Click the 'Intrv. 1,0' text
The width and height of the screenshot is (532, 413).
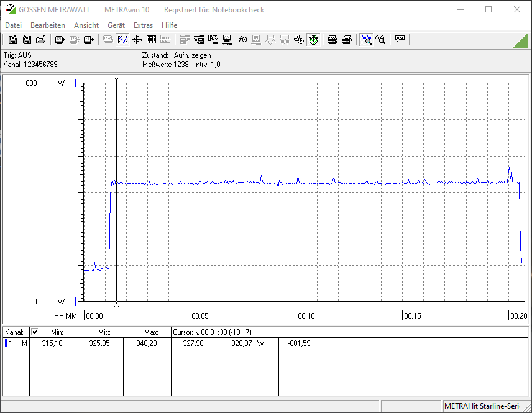pos(207,65)
